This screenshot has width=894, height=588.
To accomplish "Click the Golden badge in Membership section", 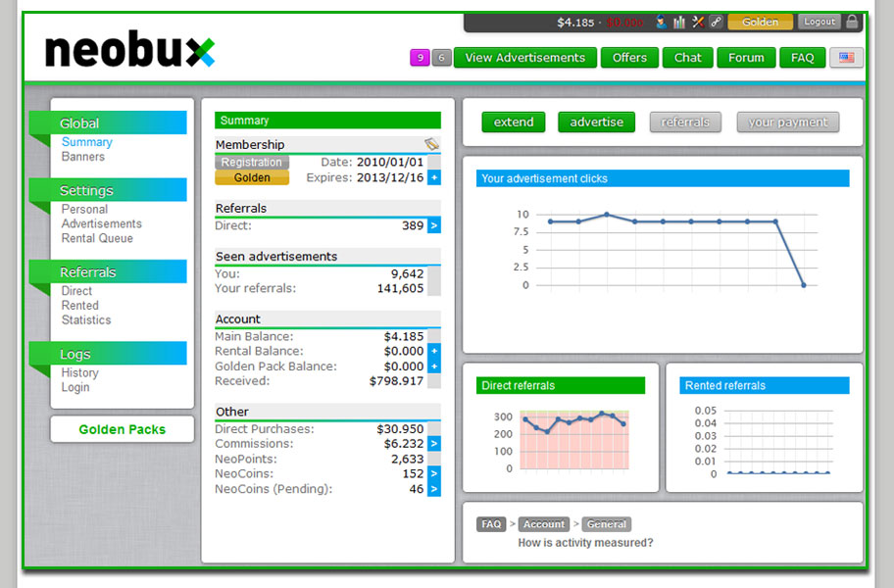I will click(251, 177).
